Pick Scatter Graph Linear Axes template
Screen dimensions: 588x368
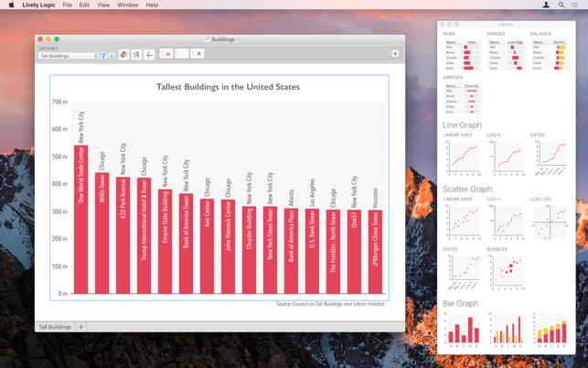(463, 222)
